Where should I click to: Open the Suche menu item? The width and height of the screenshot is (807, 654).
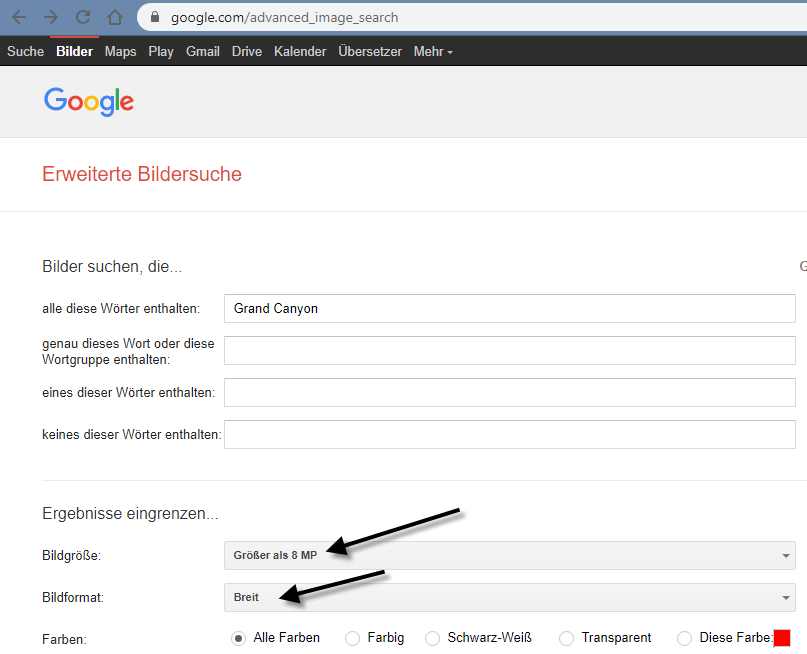(x=25, y=51)
